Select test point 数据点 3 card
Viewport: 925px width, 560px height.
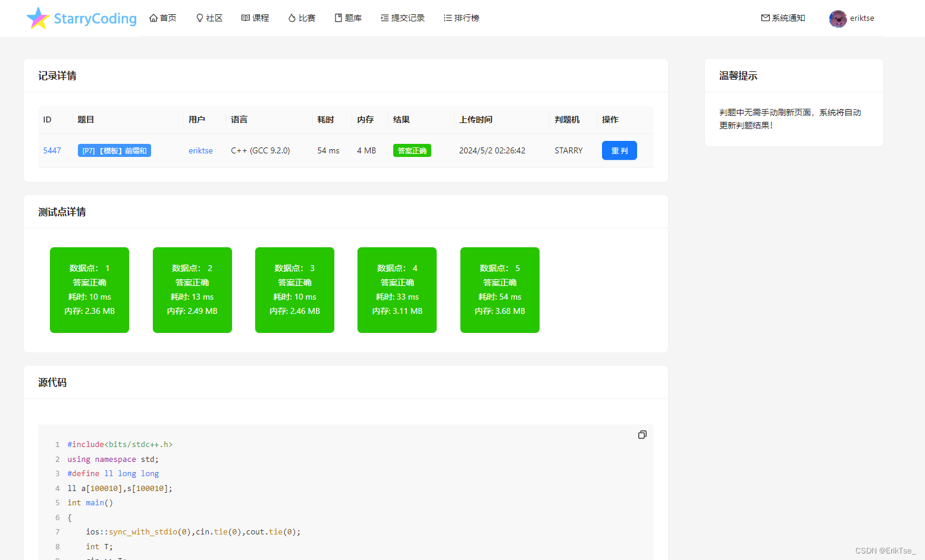pyautogui.click(x=294, y=290)
